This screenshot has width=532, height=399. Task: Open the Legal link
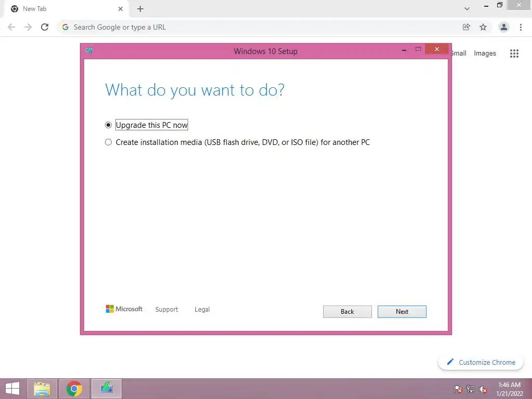click(x=202, y=310)
